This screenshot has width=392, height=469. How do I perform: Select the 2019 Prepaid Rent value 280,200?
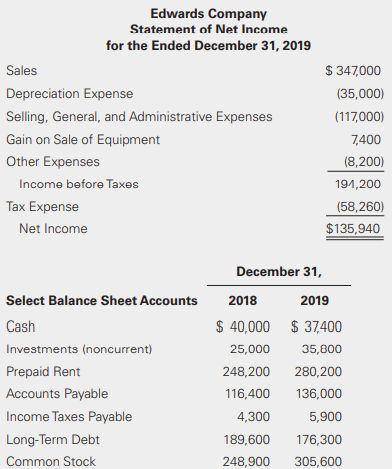[318, 372]
